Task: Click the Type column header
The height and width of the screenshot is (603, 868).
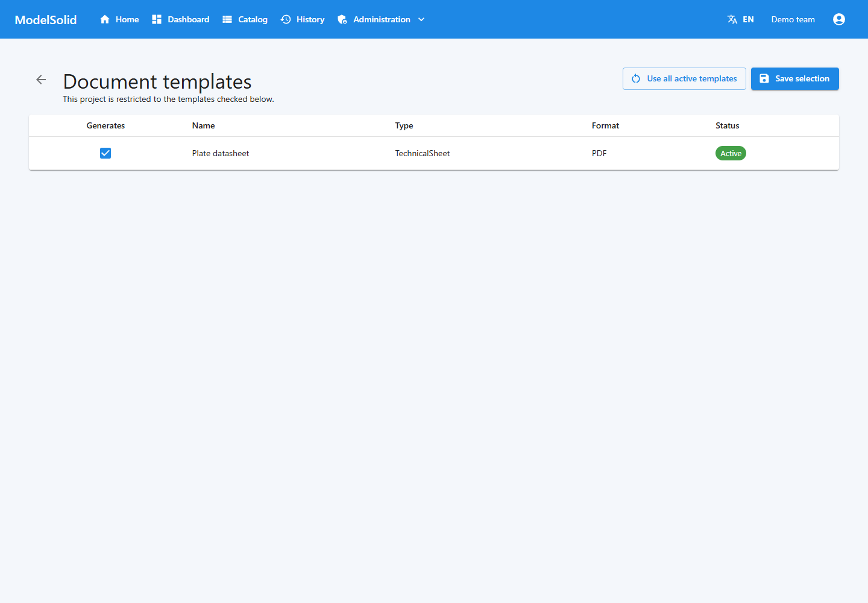Action: [x=404, y=125]
